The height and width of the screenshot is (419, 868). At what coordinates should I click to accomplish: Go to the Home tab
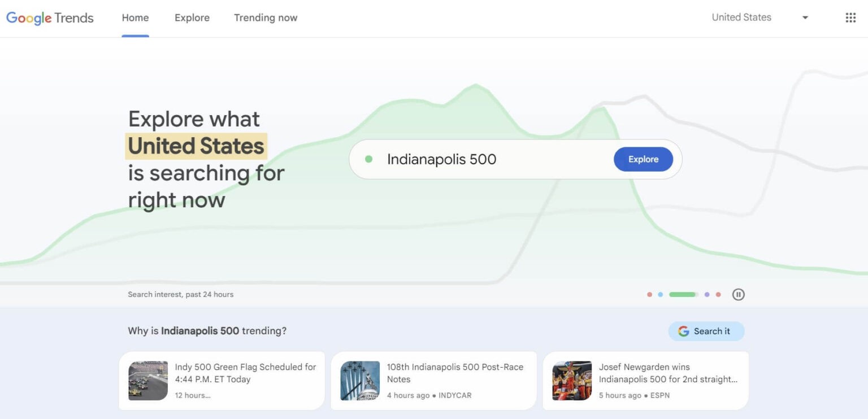pyautogui.click(x=135, y=18)
